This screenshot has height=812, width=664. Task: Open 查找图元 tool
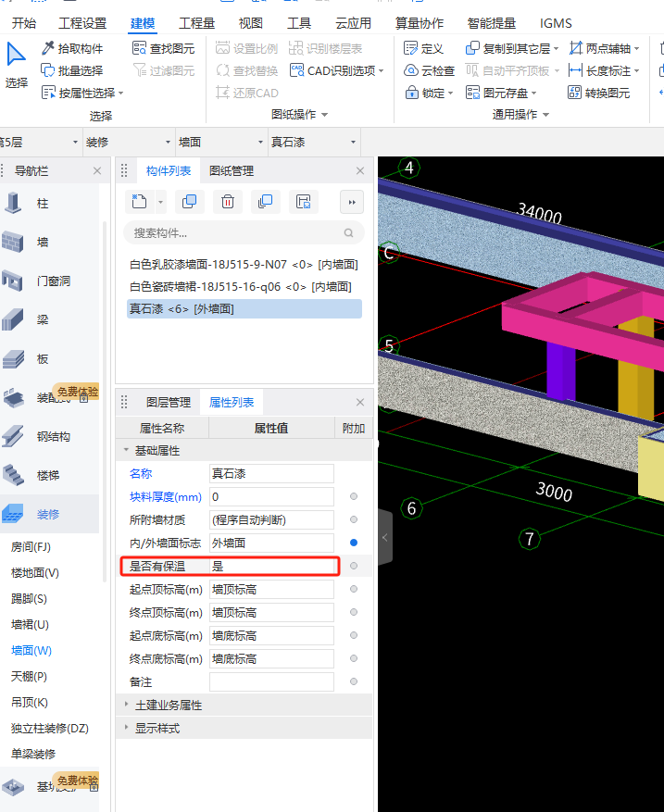(x=163, y=48)
